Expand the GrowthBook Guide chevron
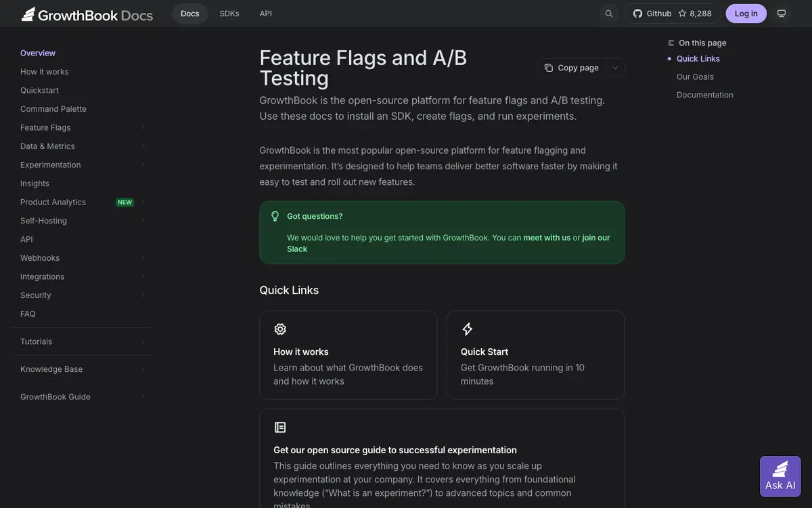The height and width of the screenshot is (508, 812). (143, 397)
